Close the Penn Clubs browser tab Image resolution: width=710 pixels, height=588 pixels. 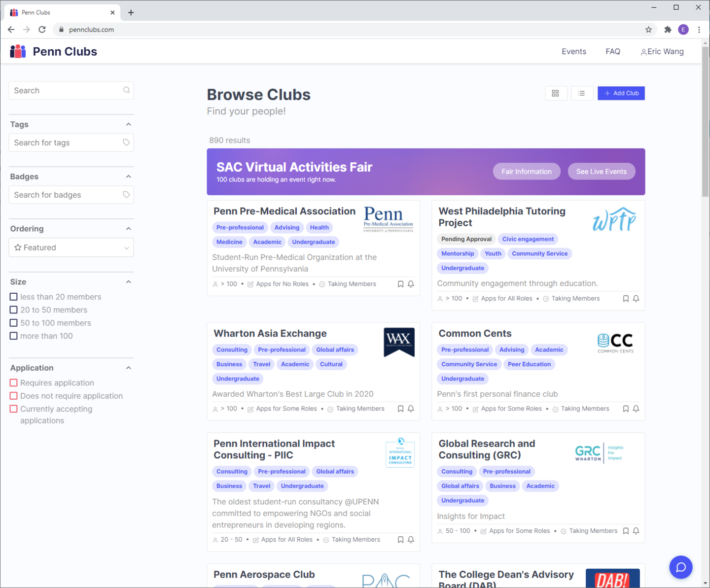click(112, 12)
